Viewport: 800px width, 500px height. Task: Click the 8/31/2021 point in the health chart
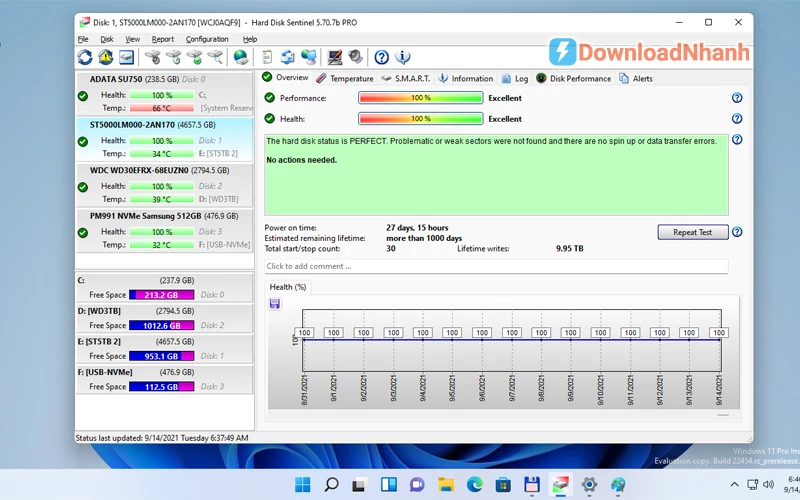click(x=304, y=339)
